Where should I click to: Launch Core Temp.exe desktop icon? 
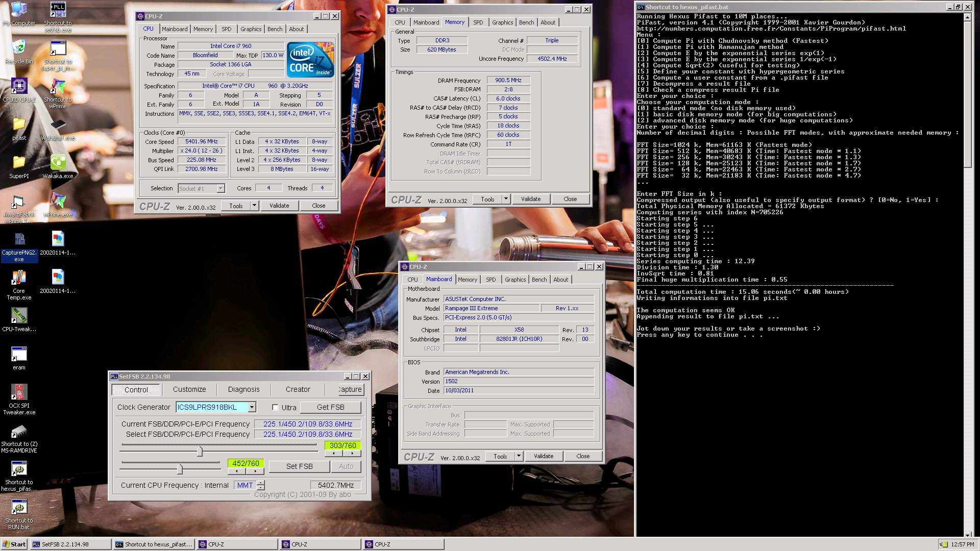tap(19, 285)
